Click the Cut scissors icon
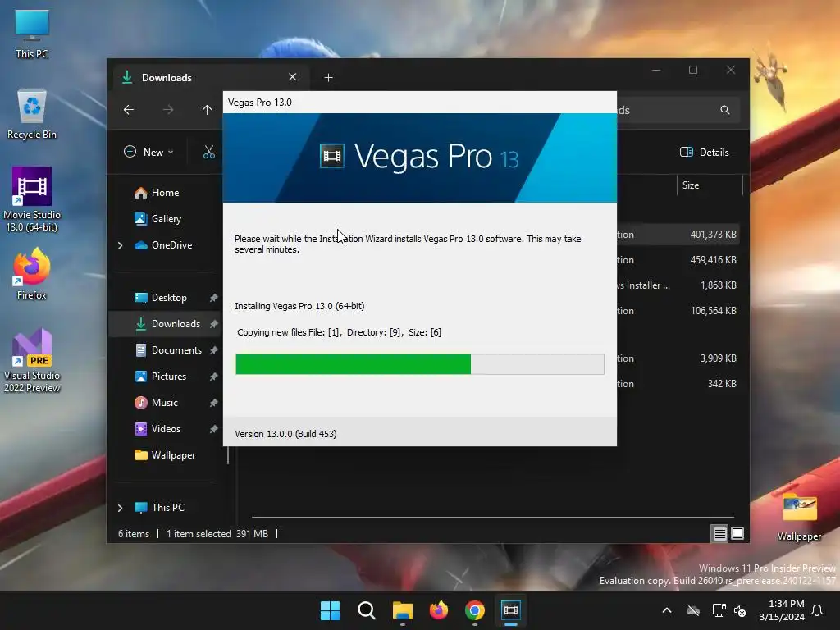Image resolution: width=840 pixels, height=630 pixels. pos(209,152)
